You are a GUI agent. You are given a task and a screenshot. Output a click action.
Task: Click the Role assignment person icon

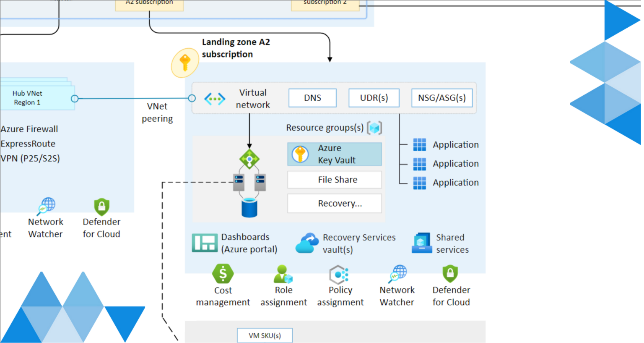tap(283, 274)
